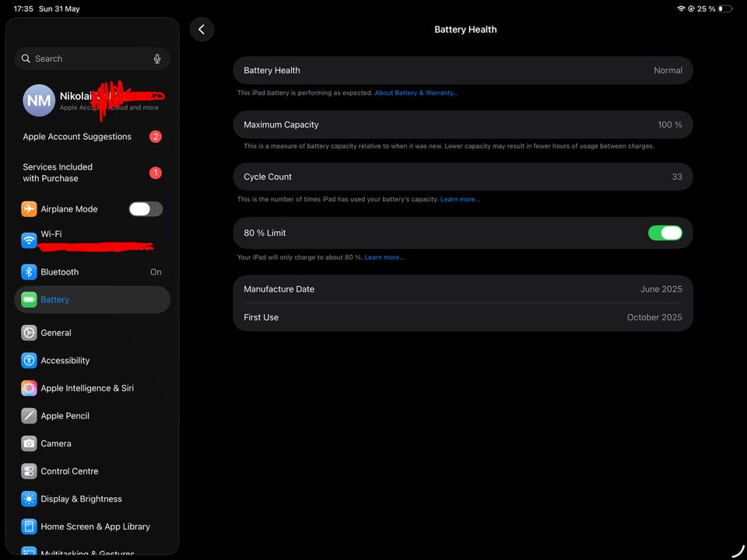This screenshot has height=560, width=747.
Task: Tap the Bluetooth On status
Action: [x=156, y=272]
